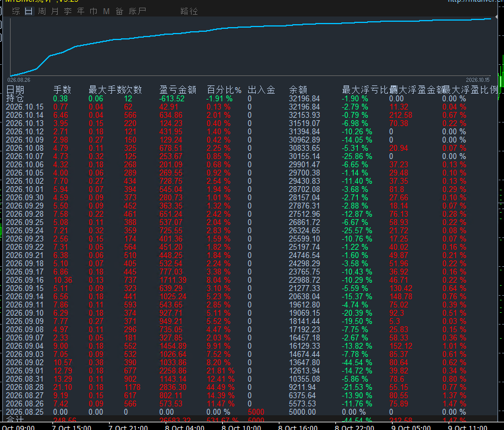Switch to the 月 monthly tab
This screenshot has height=430, width=504.
pyautogui.click(x=55, y=12)
